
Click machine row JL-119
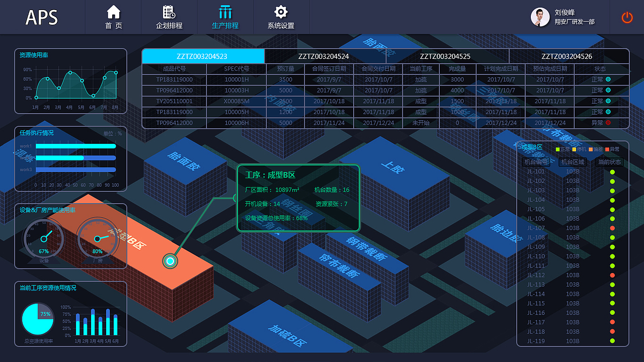[x=573, y=341]
